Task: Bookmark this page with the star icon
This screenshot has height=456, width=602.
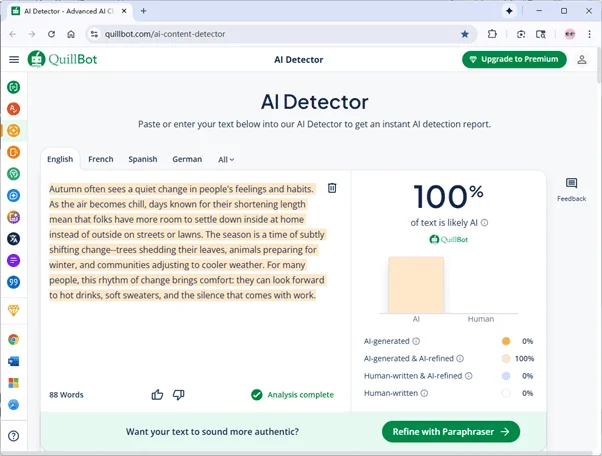Action: click(x=465, y=34)
